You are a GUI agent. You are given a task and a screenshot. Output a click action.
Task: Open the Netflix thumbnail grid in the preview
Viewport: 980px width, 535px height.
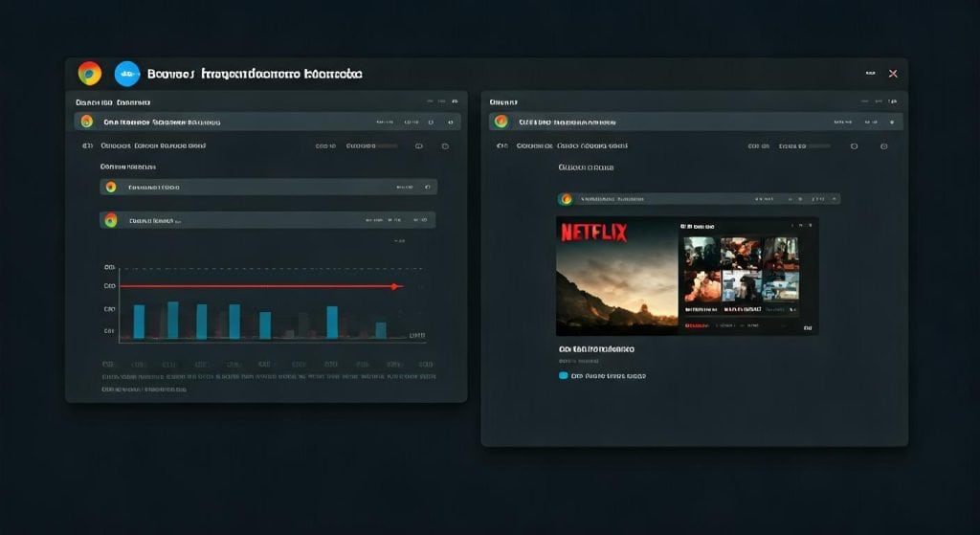pos(739,269)
